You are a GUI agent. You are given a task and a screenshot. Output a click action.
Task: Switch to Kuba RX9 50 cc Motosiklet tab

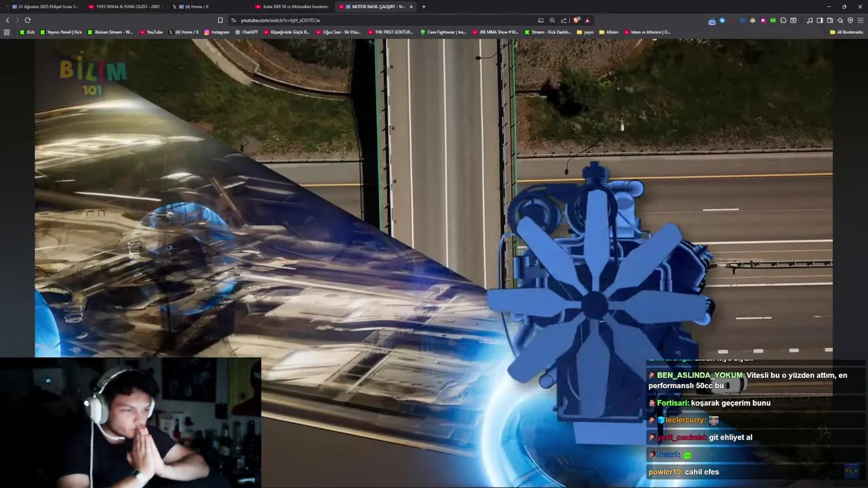click(x=292, y=7)
